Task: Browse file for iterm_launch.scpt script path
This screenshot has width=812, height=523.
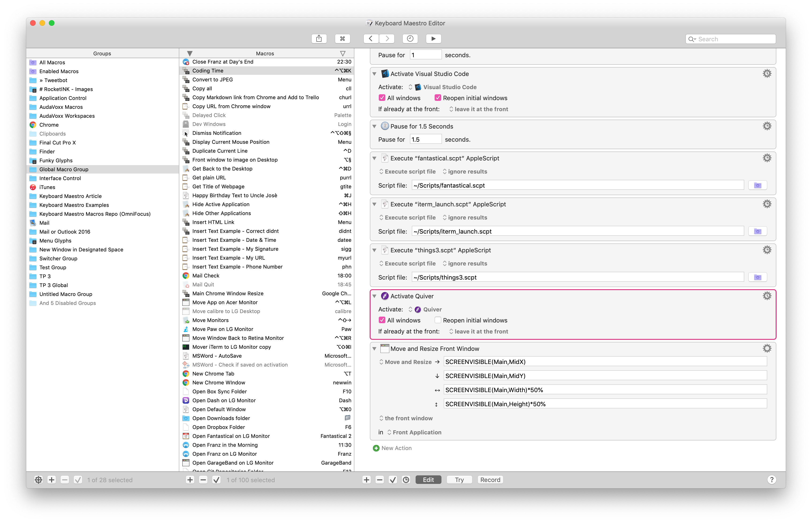Action: [x=757, y=231]
